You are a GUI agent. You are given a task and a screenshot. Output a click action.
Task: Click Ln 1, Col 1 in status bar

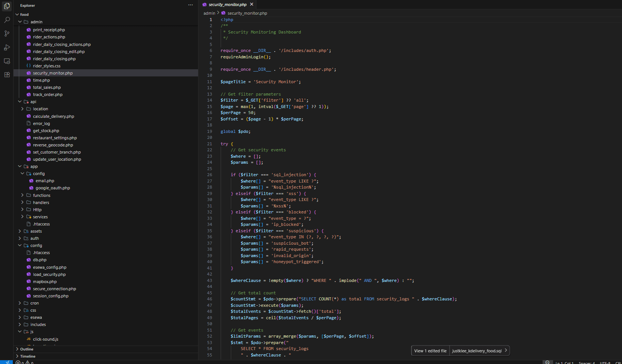coord(564,363)
